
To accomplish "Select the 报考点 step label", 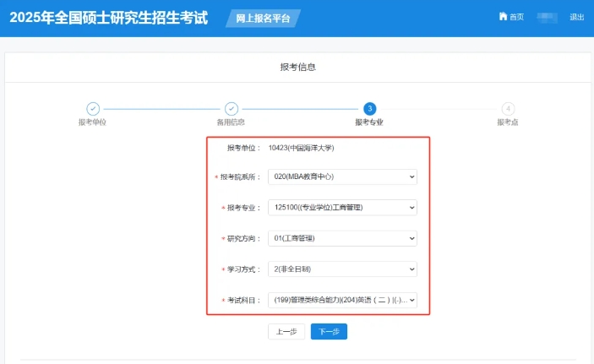I will coord(508,122).
